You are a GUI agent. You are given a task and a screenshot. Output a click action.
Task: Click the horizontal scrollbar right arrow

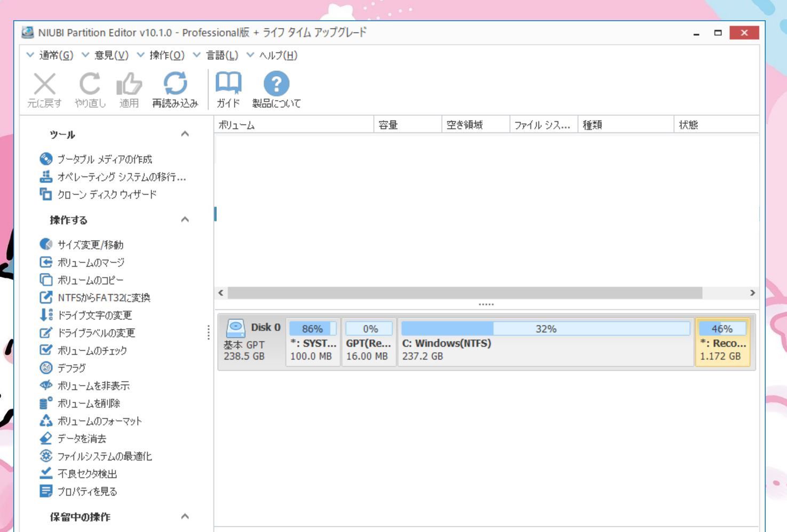pos(752,292)
